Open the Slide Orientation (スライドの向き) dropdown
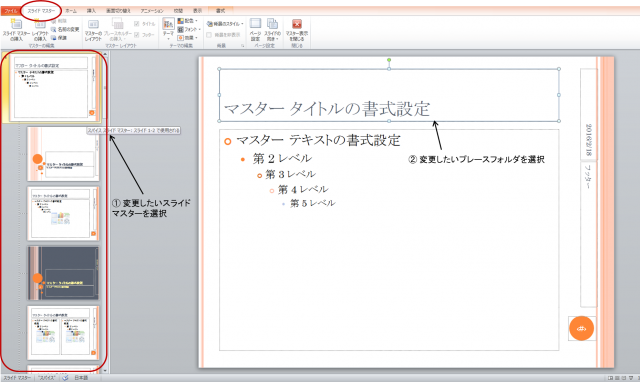The height and width of the screenshot is (382, 640). tap(272, 30)
